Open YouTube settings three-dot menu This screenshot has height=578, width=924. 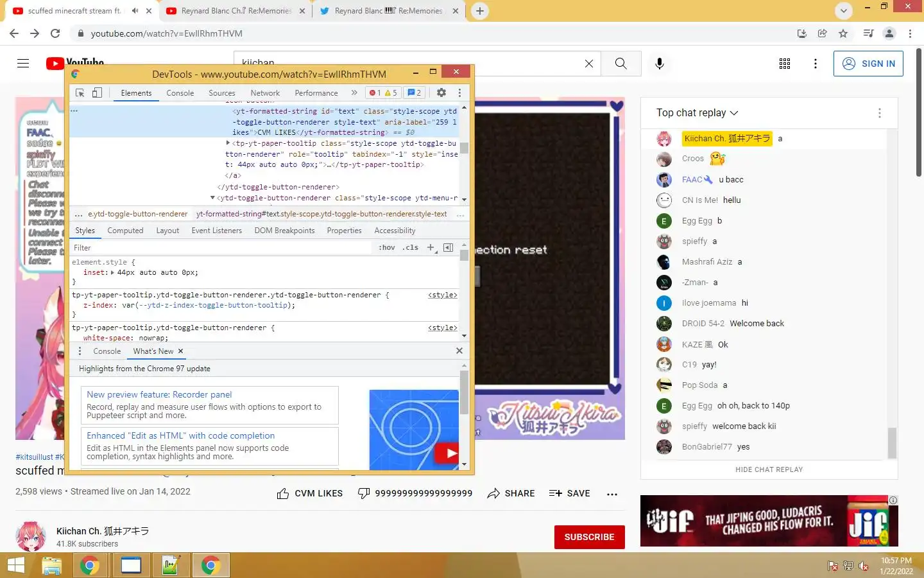click(815, 64)
